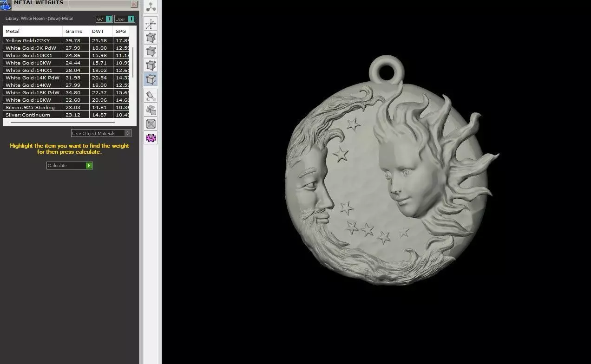Click the 39.78 grams cell
Screen dimensions: 591x364
click(x=76, y=40)
